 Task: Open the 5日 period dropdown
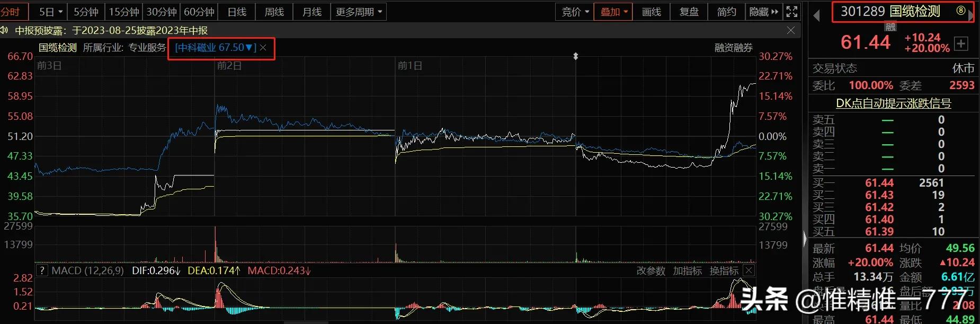click(51, 12)
